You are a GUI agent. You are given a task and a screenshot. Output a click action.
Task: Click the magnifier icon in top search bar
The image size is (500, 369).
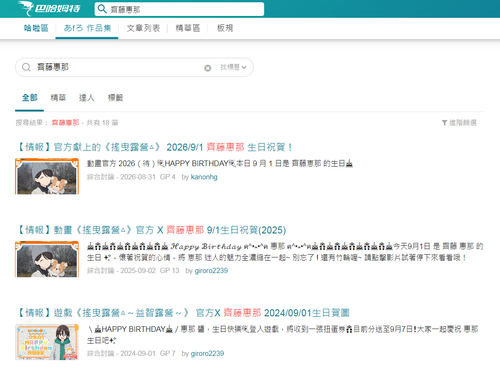tap(102, 9)
